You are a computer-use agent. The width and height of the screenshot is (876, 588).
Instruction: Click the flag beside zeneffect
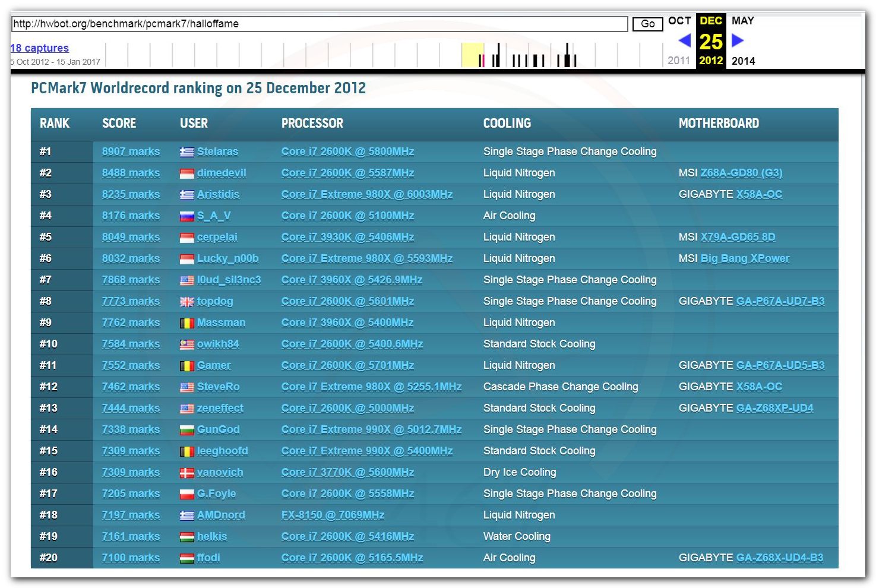point(186,409)
